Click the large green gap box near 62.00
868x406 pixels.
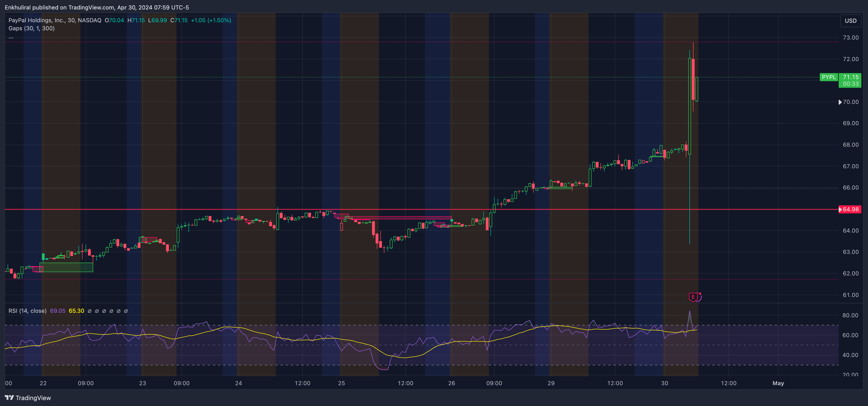[x=66, y=267]
